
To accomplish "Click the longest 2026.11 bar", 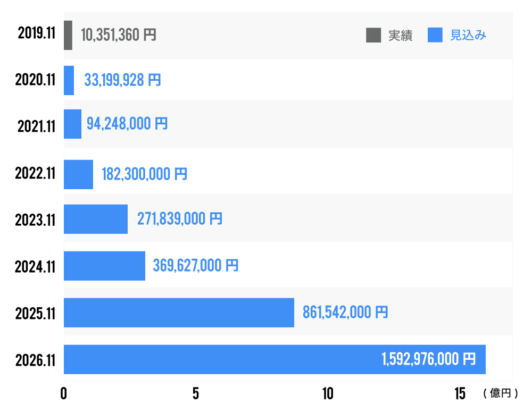I will tap(275, 359).
